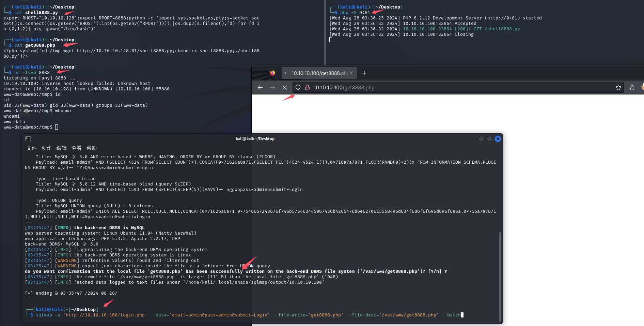Click the browser address bar URL field

(x=458, y=88)
